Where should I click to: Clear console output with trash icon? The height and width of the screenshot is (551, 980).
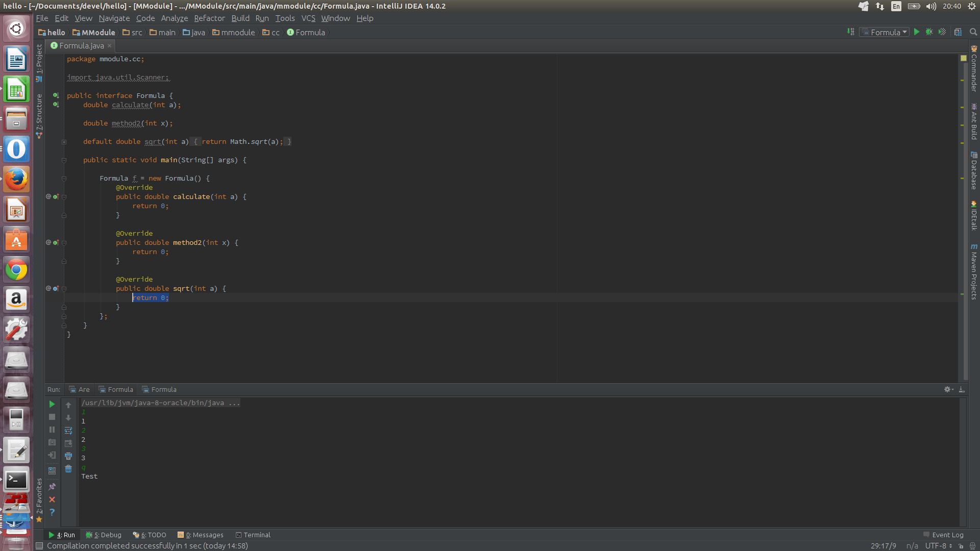[68, 469]
